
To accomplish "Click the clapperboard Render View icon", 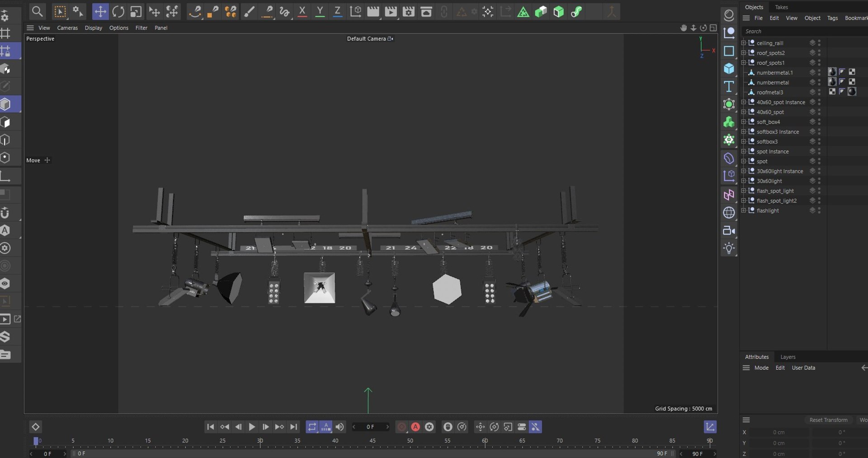I will pos(373,11).
